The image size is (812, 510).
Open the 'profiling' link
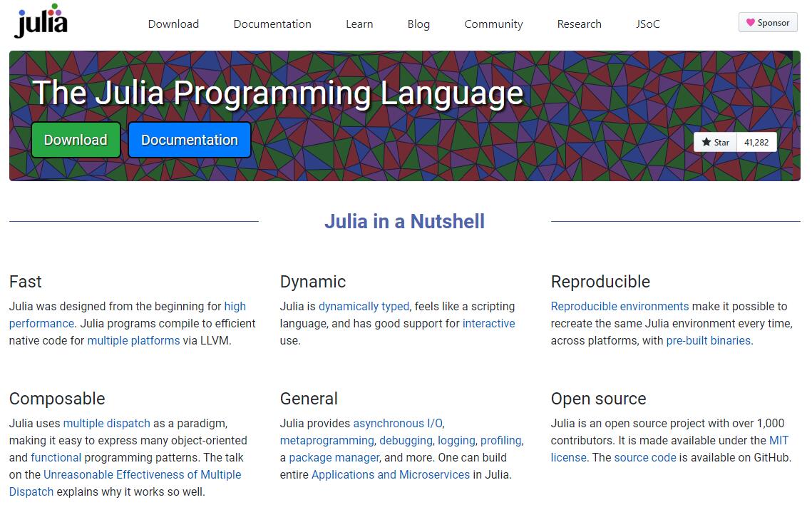click(500, 441)
